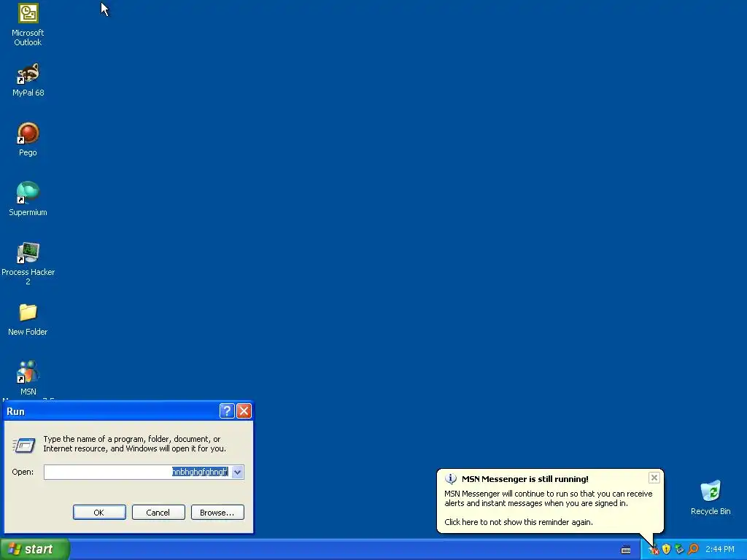The width and height of the screenshot is (747, 560).
Task: Click the 'MSN Messenger is still running!' heading
Action: pos(525,479)
